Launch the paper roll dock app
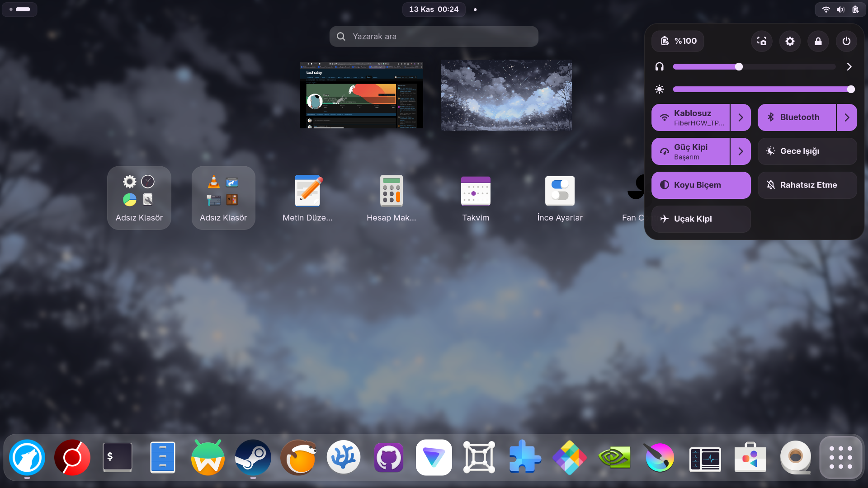 pos(796,457)
